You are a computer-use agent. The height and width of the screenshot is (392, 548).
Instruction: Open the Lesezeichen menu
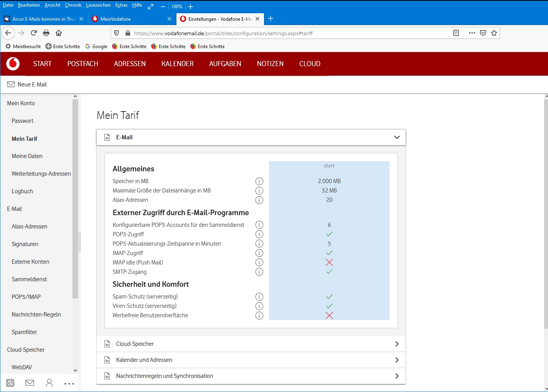(98, 5)
